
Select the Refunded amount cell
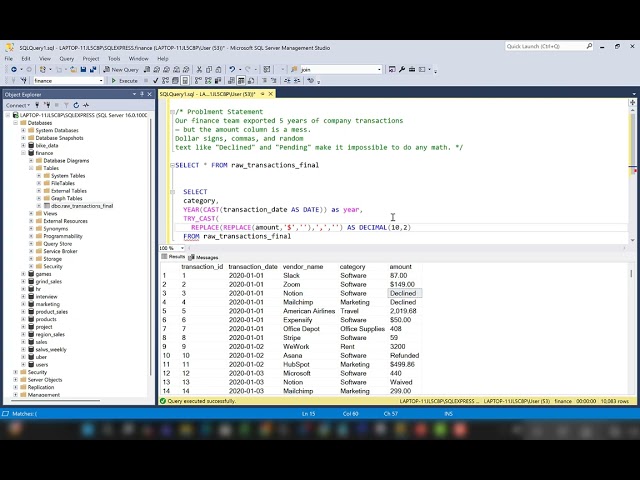pos(404,356)
